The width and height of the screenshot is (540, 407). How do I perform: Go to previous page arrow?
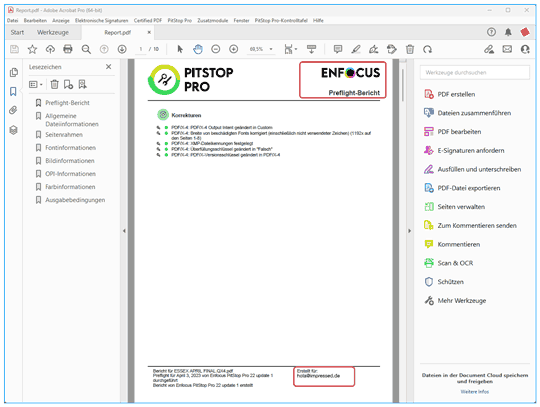[x=104, y=49]
